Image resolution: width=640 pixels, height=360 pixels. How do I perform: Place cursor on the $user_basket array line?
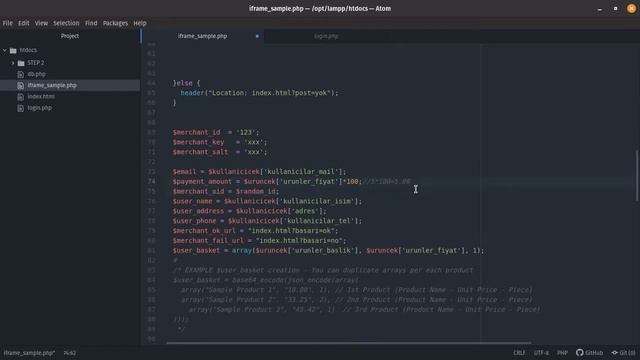[328, 250]
